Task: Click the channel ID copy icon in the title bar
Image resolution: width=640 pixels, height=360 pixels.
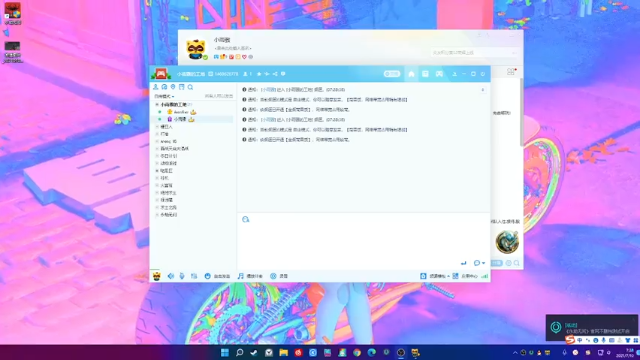Action: click(211, 74)
